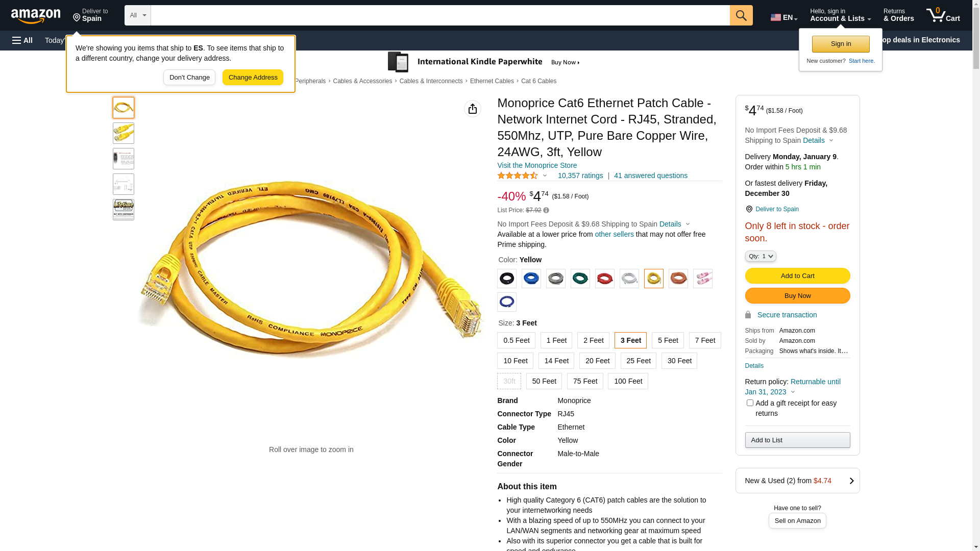The height and width of the screenshot is (551, 980).
Task: Select the red cable color swatch
Action: (605, 279)
